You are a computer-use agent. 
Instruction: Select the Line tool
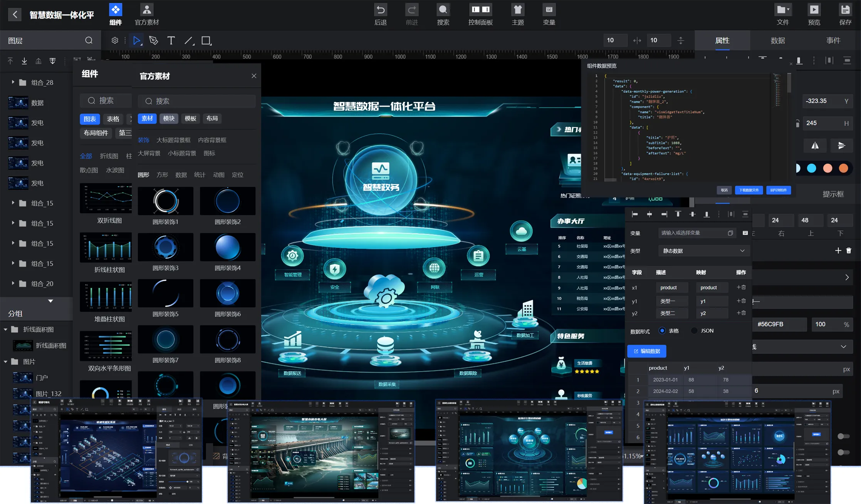pos(189,40)
